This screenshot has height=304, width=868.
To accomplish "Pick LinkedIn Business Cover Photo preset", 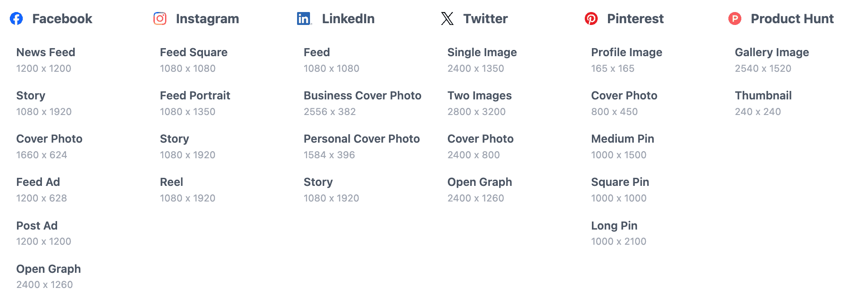I will (x=362, y=103).
